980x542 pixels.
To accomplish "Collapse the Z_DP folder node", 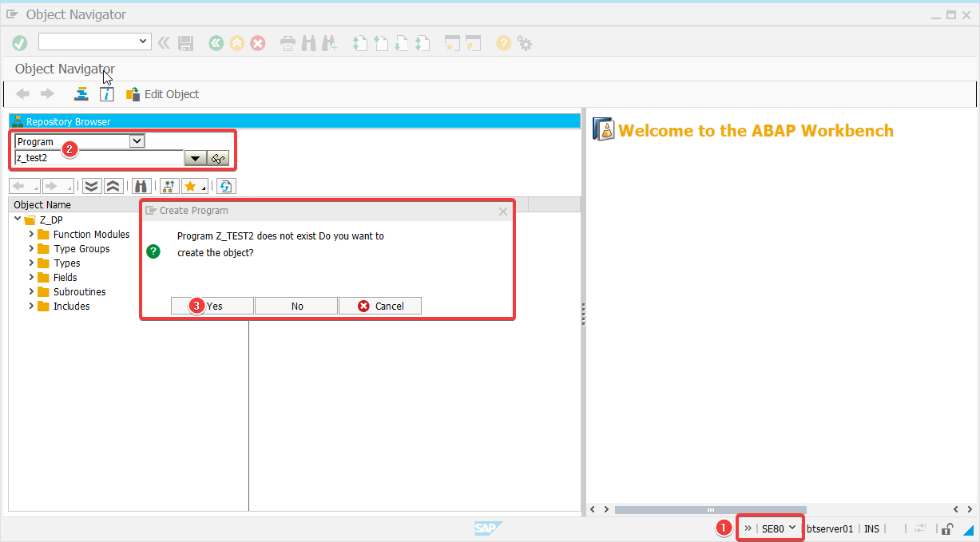I will tap(18, 220).
